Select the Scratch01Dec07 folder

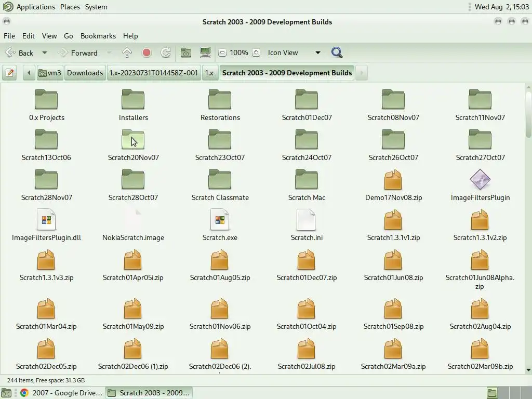[x=307, y=105]
